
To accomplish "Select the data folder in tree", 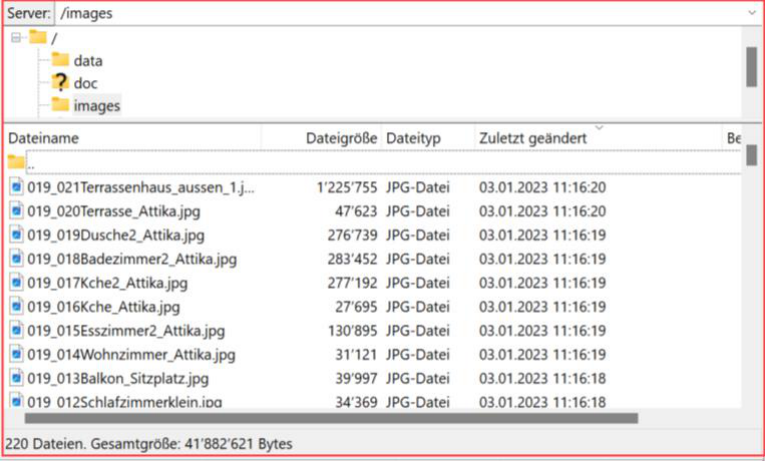I will point(88,60).
